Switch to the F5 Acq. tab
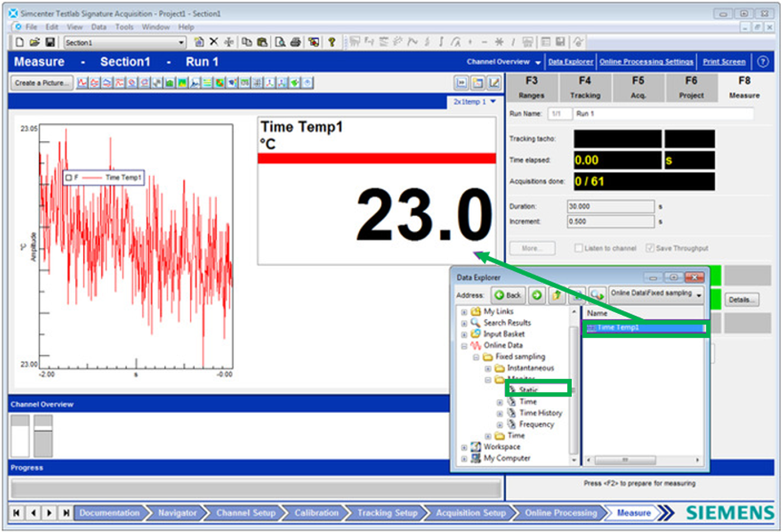The image size is (782, 532). [638, 88]
